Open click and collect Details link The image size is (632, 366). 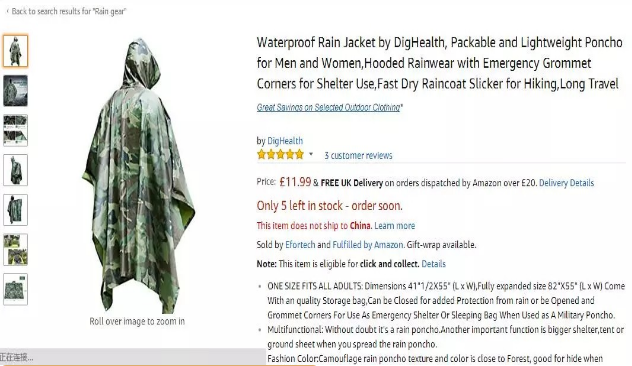pyautogui.click(x=433, y=264)
